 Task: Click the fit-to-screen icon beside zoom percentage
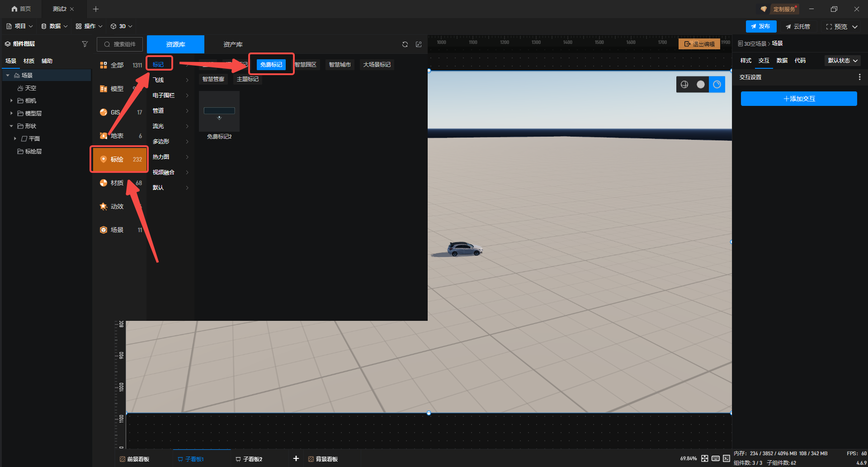(705, 458)
